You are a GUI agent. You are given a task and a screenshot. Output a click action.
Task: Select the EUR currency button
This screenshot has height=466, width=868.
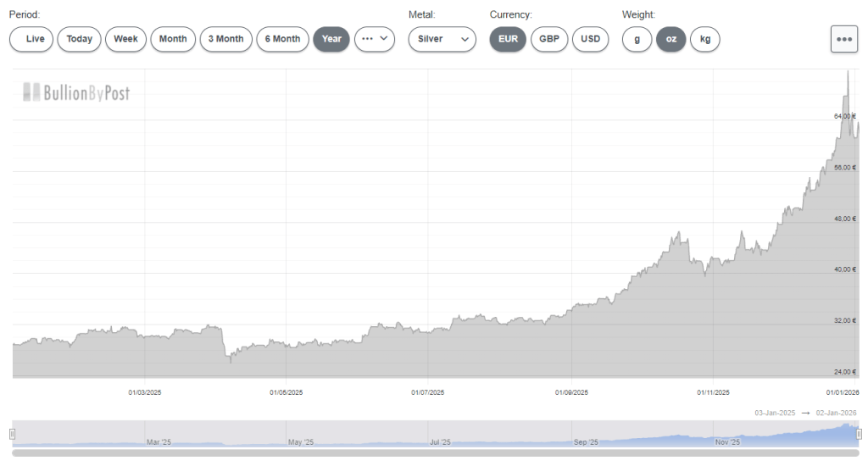click(508, 39)
